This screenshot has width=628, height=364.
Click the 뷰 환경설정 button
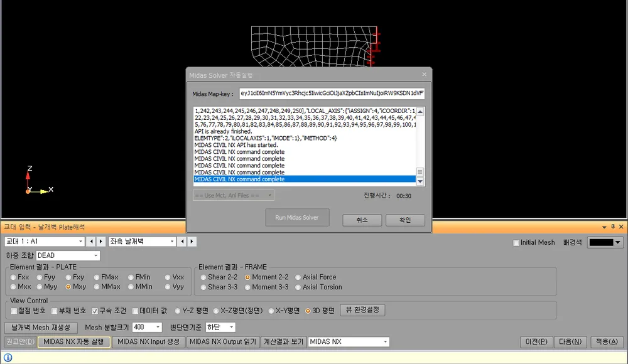pyautogui.click(x=362, y=310)
